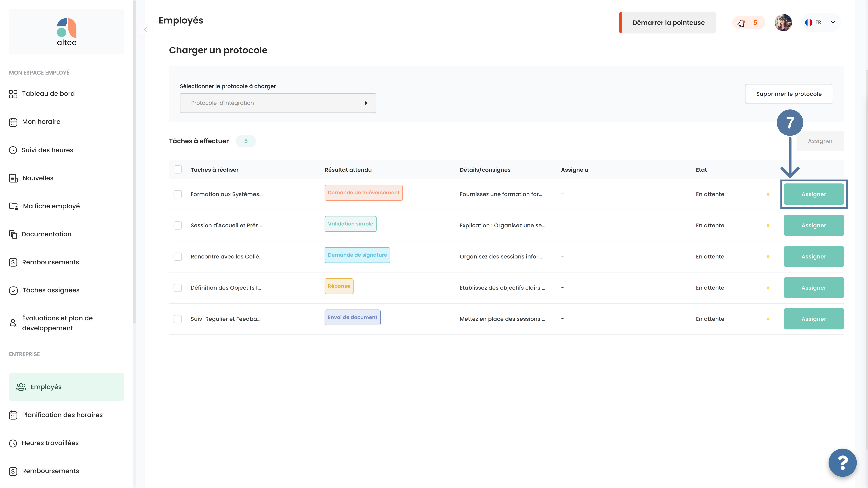This screenshot has height=488, width=868.
Task: Click the Réponse tag
Action: coord(339,286)
